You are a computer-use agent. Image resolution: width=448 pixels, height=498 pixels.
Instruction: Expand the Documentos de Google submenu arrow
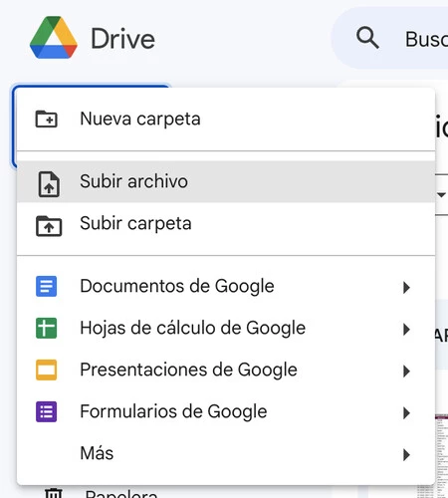click(x=406, y=287)
